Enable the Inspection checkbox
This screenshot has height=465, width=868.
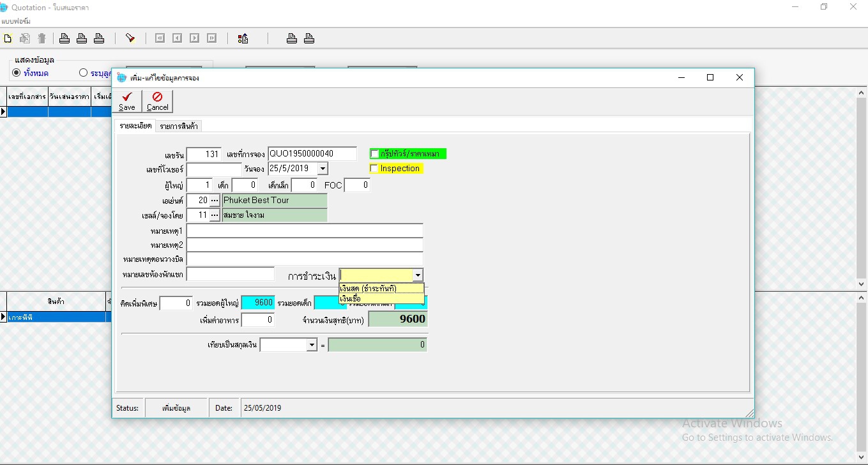375,169
